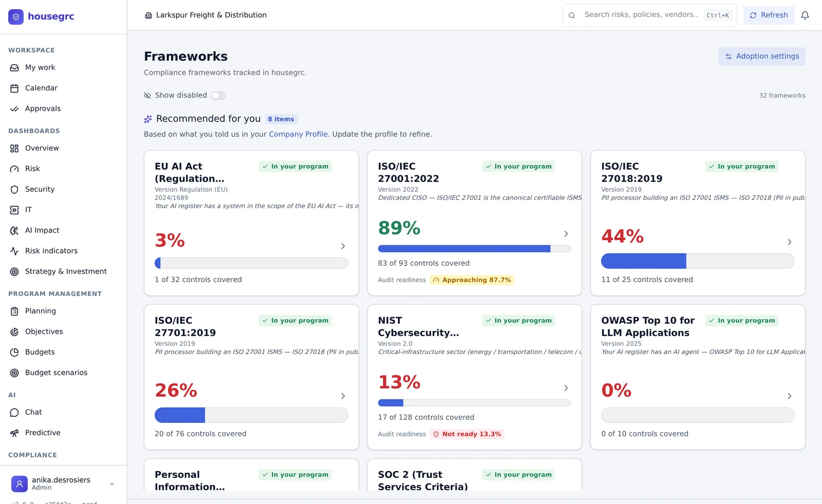Click the Budgets pie chart icon
This screenshot has height=504, width=822.
pos(14,352)
